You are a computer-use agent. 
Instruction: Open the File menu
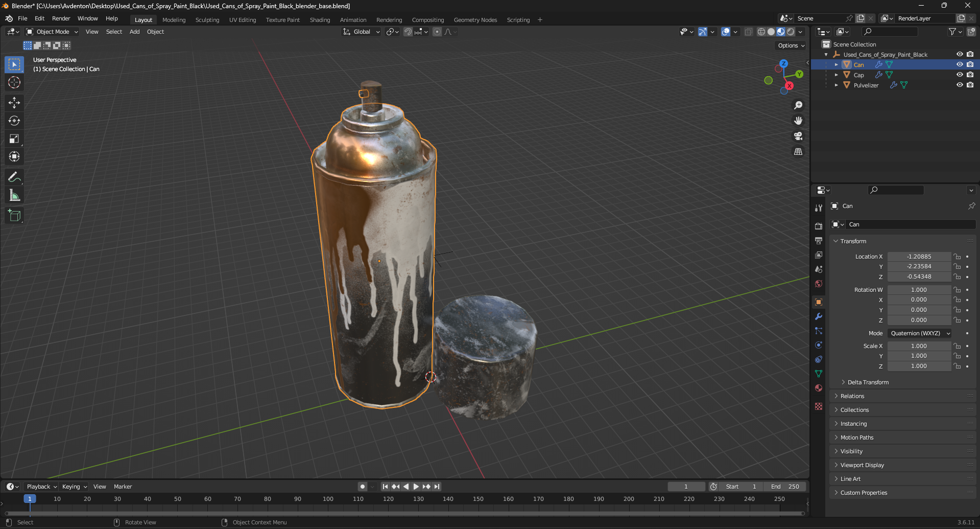[x=22, y=18]
